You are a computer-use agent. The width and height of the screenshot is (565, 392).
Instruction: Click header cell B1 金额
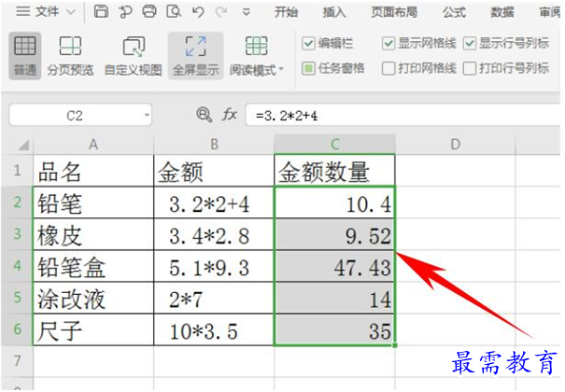point(214,171)
